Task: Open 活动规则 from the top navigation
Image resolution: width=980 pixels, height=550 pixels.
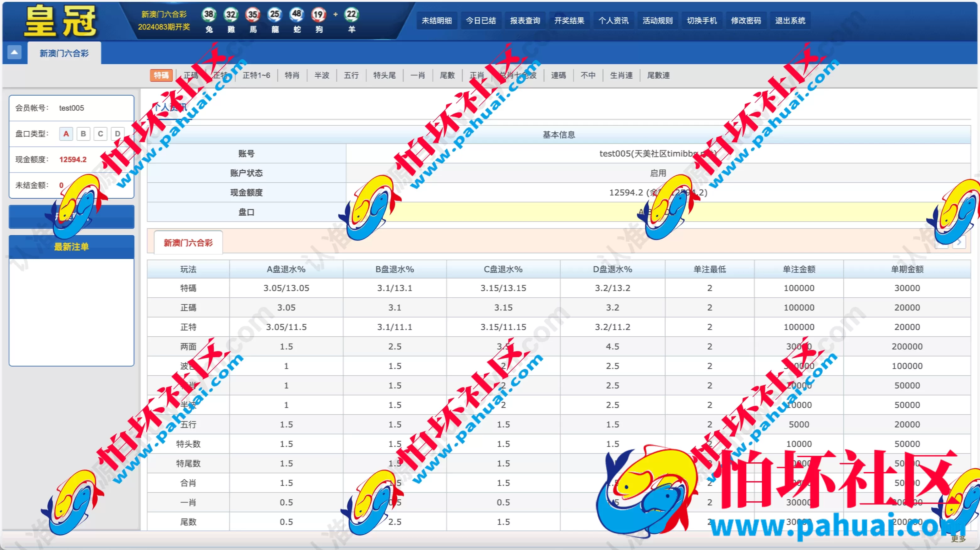Action: point(657,20)
